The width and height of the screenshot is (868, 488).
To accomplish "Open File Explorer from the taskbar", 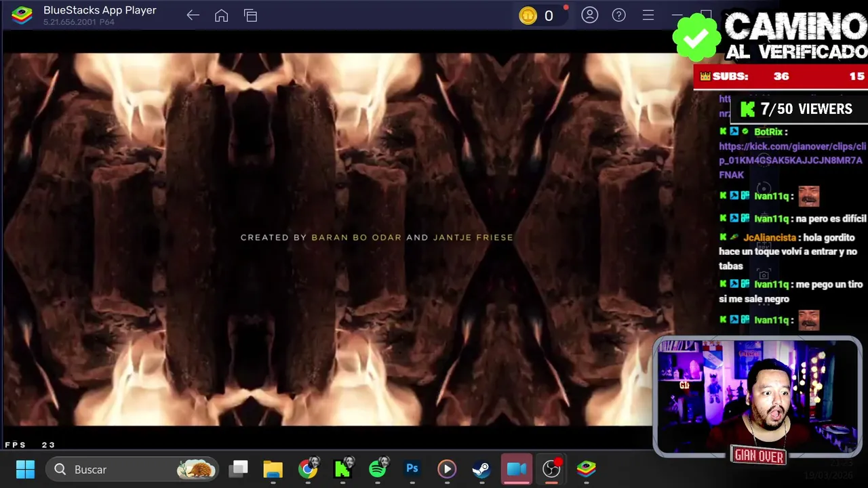I will click(x=273, y=469).
